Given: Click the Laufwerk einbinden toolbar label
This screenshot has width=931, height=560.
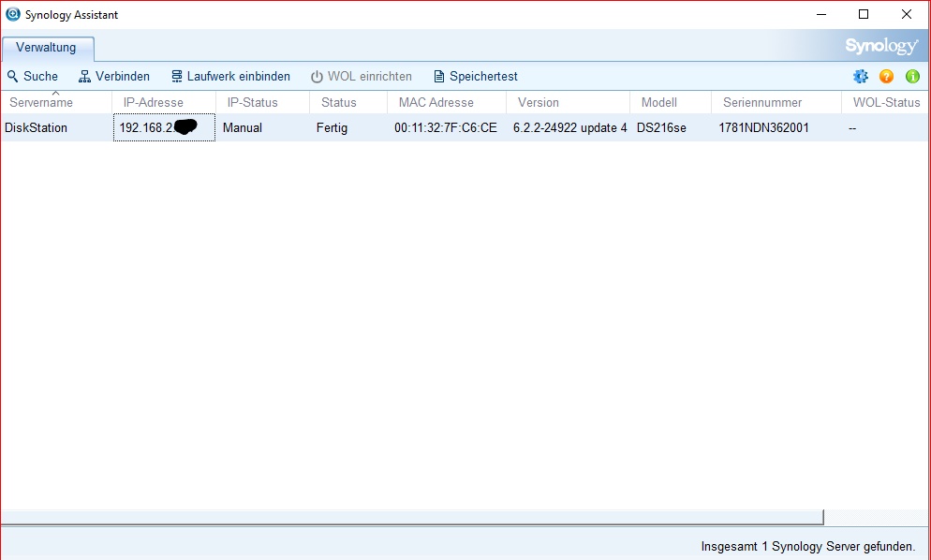Looking at the screenshot, I should point(239,77).
